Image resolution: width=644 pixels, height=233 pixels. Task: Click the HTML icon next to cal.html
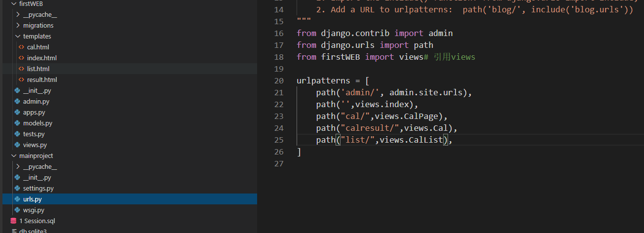point(21,47)
